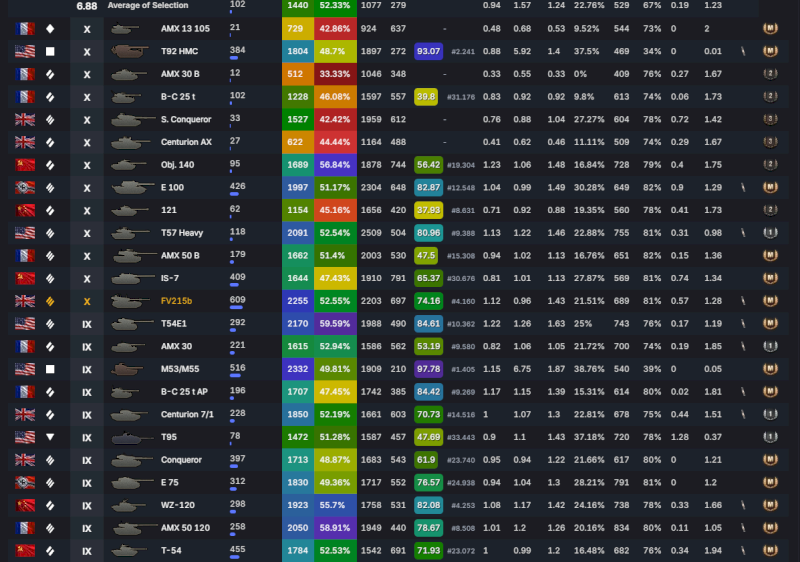Click the #1.405 rank value for M53/M55
800x562 pixels.
click(x=463, y=369)
